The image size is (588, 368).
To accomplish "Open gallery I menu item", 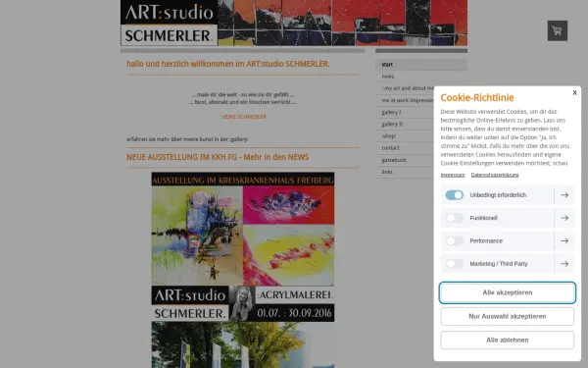I will 405,112.
